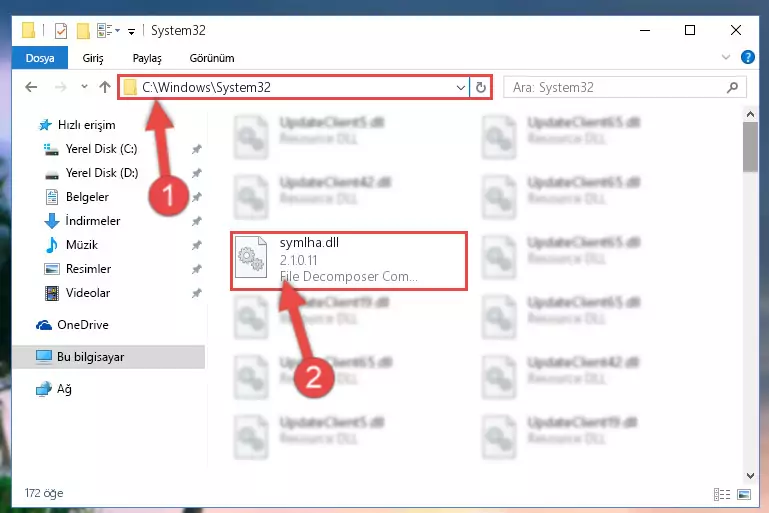The width and height of the screenshot is (769, 513).
Task: Switch to details view icon in status bar
Action: click(721, 494)
